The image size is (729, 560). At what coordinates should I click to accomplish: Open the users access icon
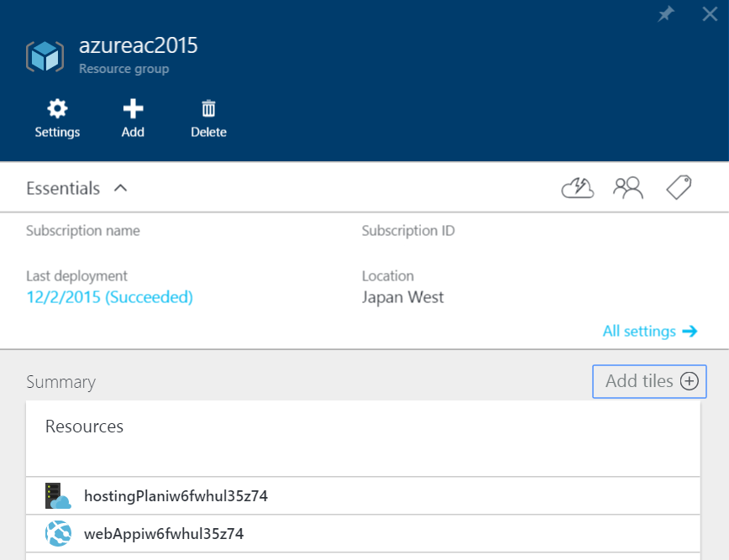coord(627,188)
